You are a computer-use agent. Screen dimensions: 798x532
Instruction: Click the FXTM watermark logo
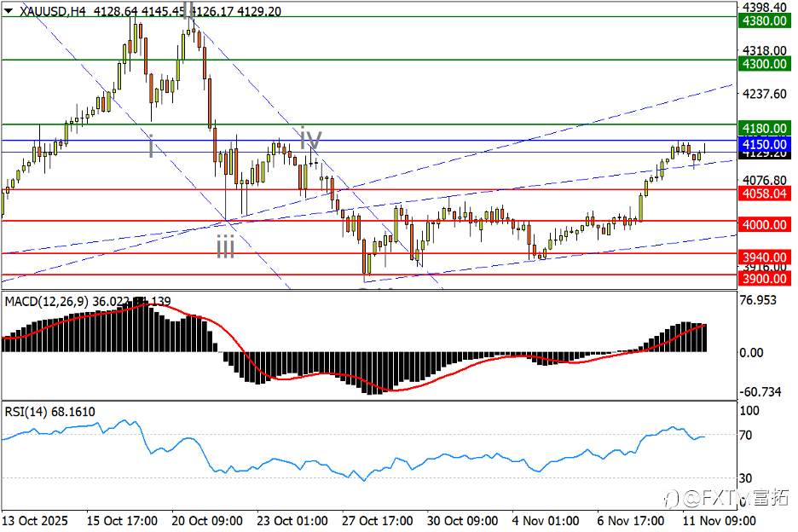click(726, 499)
